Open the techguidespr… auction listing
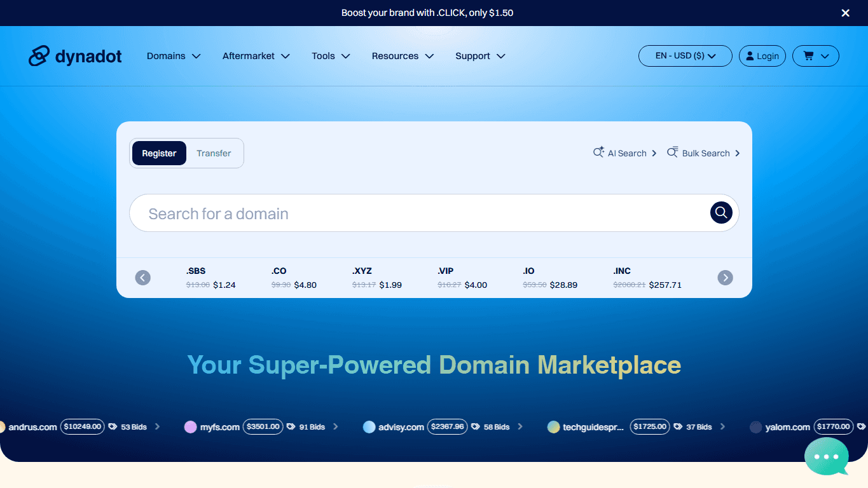 593,427
